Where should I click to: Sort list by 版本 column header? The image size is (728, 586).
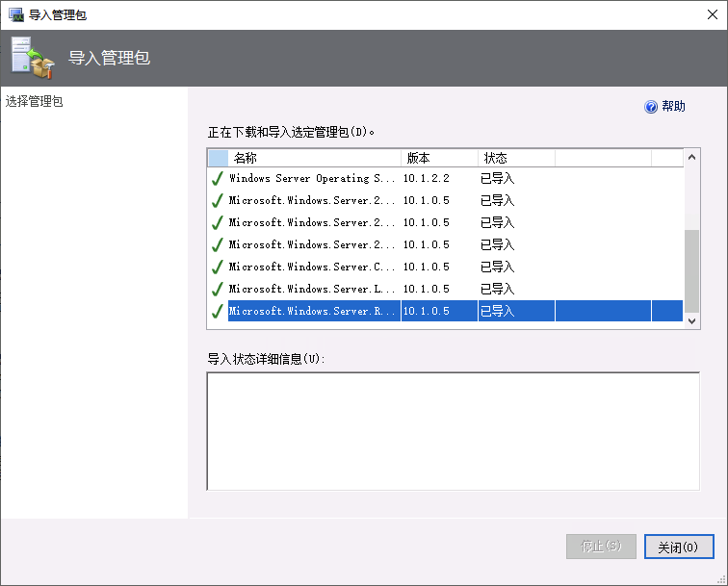[x=439, y=158]
